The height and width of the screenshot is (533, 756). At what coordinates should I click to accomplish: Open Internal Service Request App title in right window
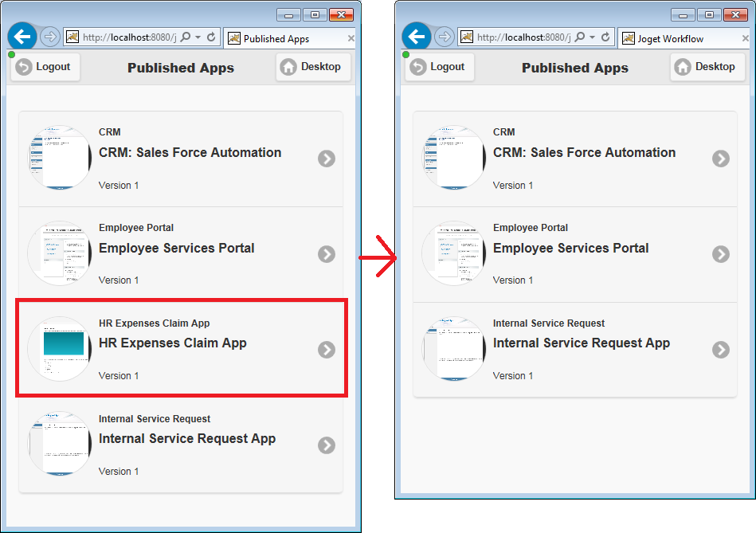[582, 343]
